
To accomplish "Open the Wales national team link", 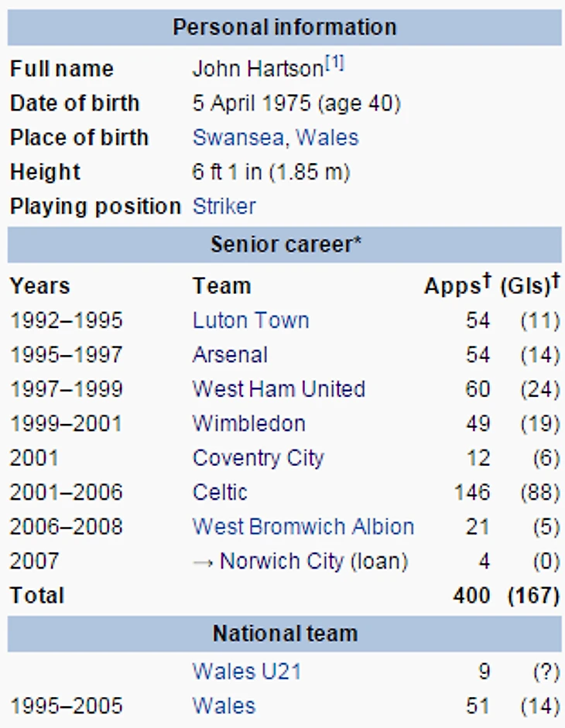I will [224, 706].
